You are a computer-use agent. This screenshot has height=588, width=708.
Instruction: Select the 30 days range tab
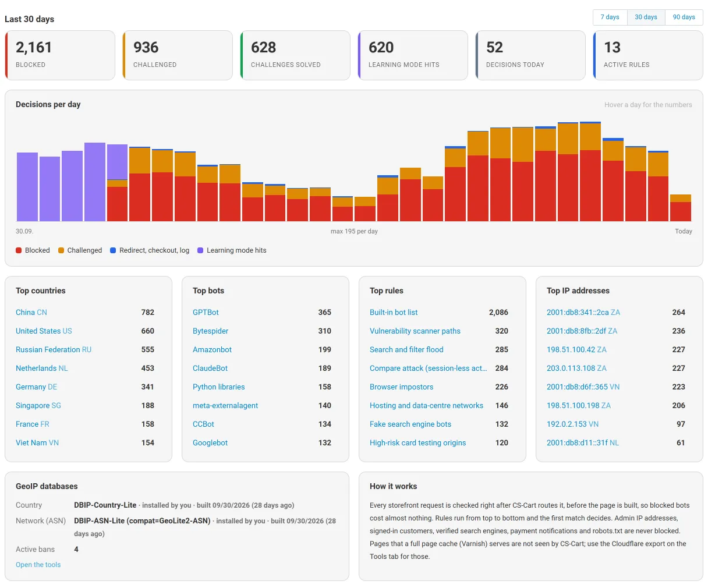(646, 17)
